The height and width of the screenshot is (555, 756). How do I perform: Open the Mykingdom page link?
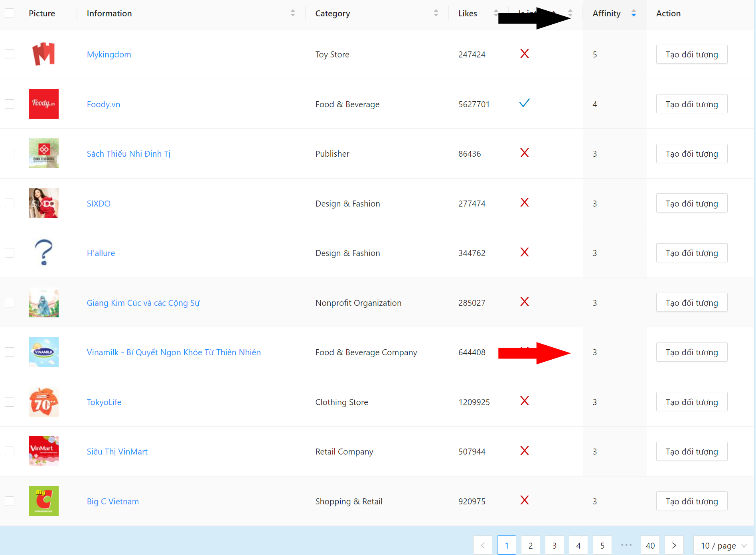109,54
